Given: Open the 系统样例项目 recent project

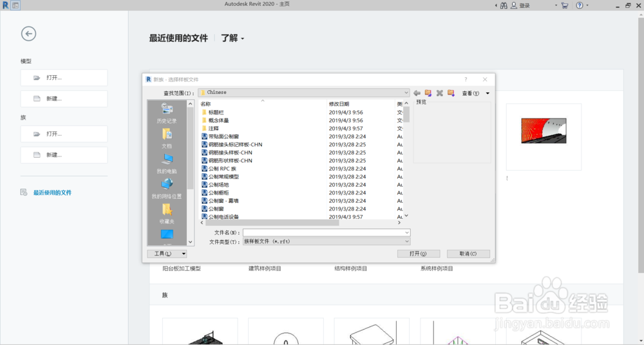Looking at the screenshot, I should [437, 268].
